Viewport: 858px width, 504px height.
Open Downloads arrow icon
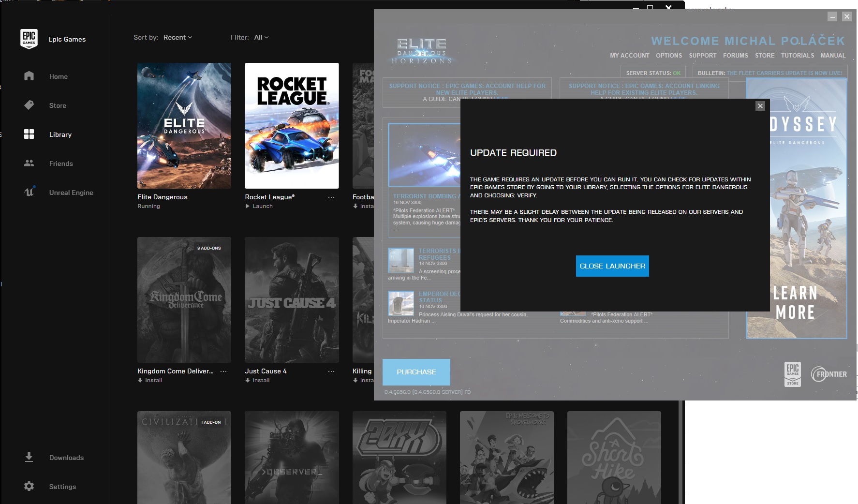29,457
